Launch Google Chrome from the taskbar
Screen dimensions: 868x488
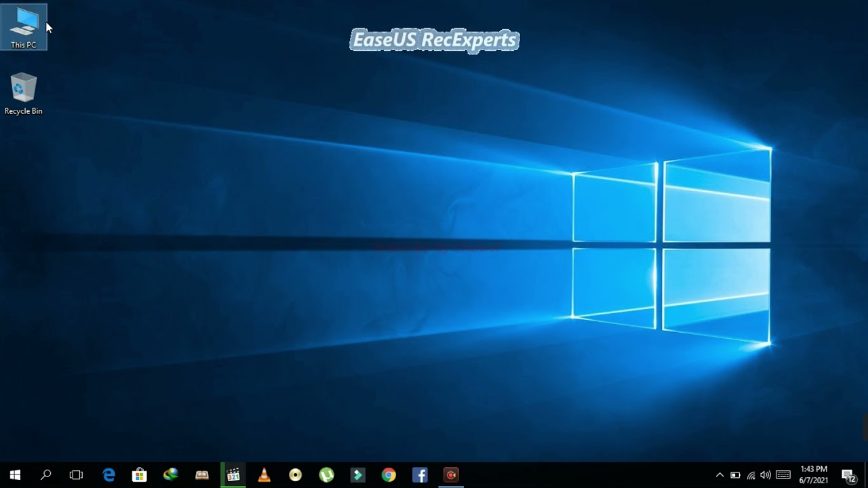[389, 475]
